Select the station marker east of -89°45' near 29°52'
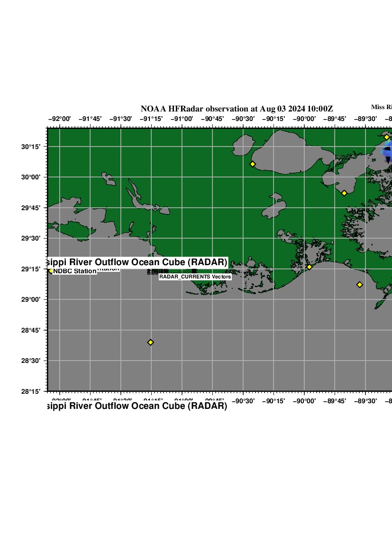Image resolution: width=392 pixels, height=555 pixels. click(344, 193)
